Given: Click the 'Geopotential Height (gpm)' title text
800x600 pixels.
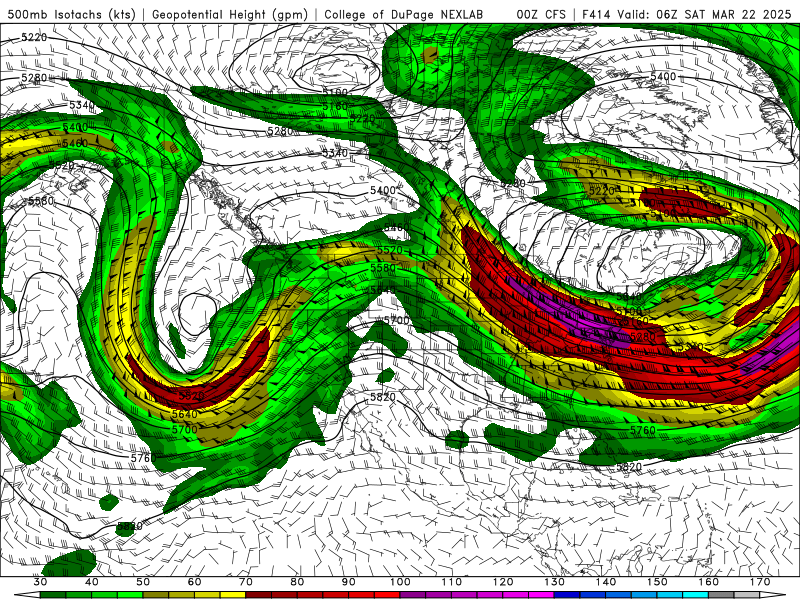Looking at the screenshot, I should point(230,14).
